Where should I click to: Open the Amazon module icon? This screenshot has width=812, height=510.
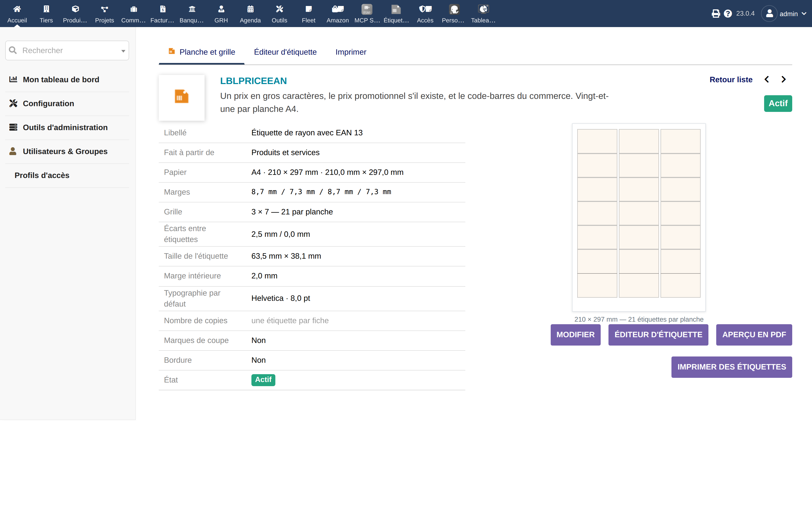[x=337, y=9]
